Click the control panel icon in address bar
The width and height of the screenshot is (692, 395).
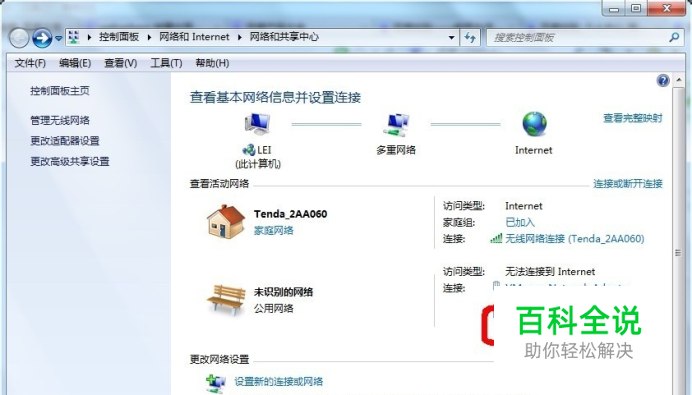pos(74,37)
